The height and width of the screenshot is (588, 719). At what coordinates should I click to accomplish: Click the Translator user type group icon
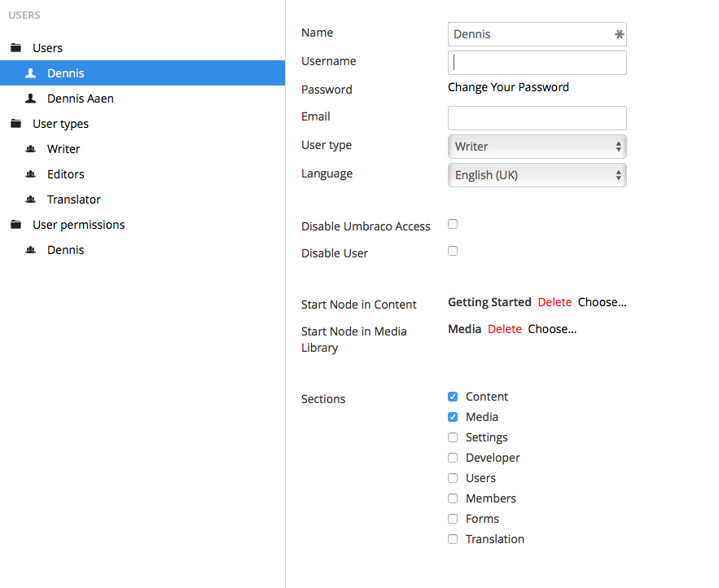(x=31, y=200)
